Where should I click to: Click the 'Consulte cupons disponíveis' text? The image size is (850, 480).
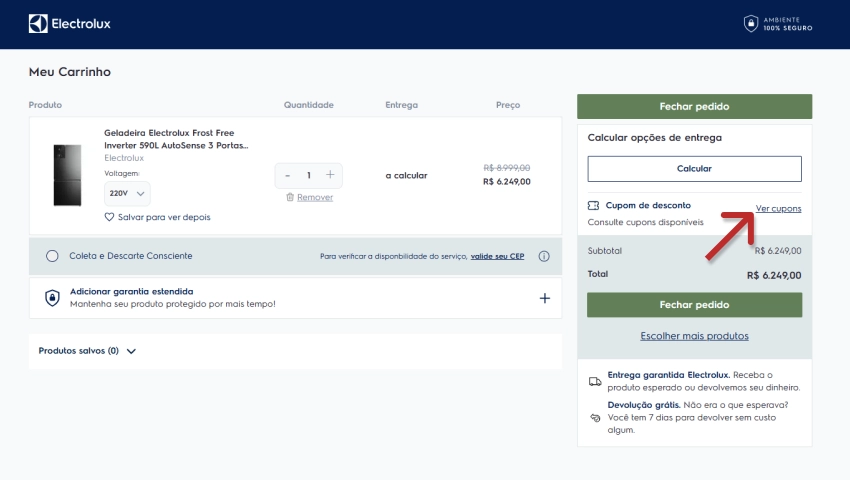click(646, 222)
